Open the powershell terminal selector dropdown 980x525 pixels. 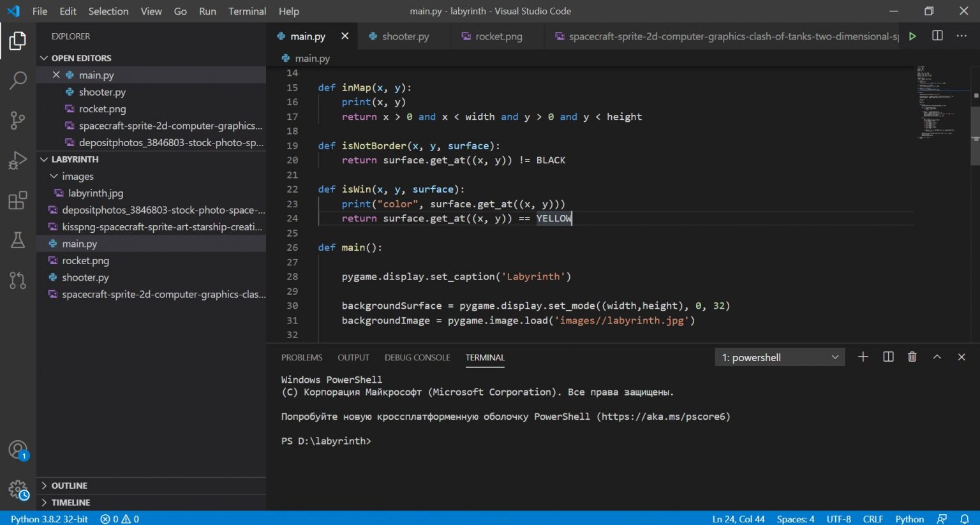coord(780,357)
